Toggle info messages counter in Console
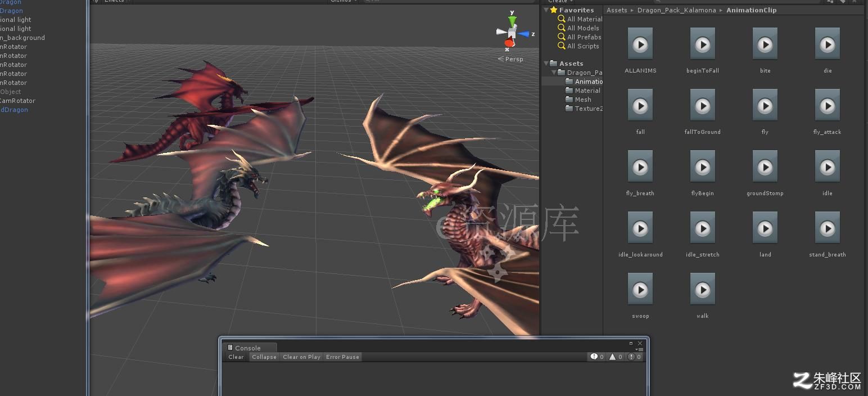This screenshot has height=396, width=868. [x=597, y=357]
